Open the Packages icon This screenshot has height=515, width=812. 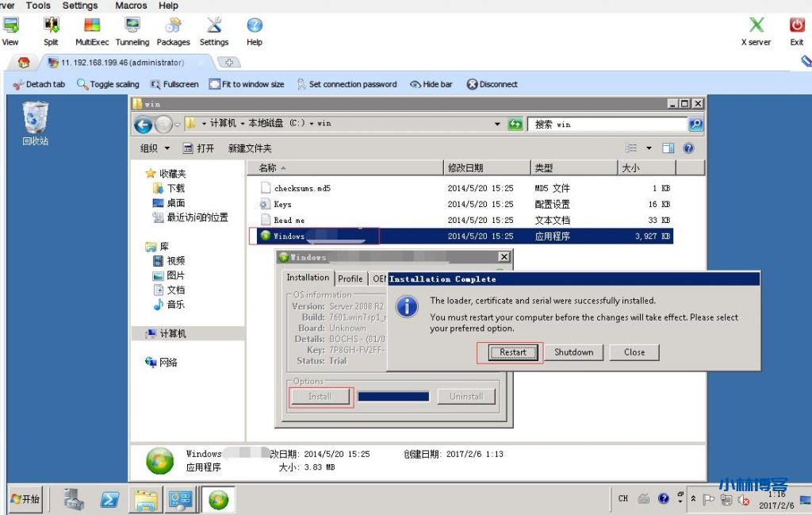coord(173,30)
